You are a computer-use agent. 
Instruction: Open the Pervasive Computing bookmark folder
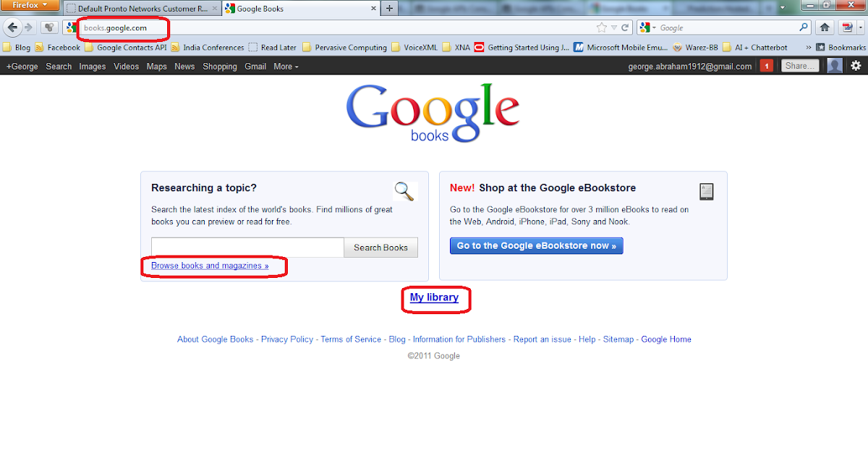coord(344,47)
